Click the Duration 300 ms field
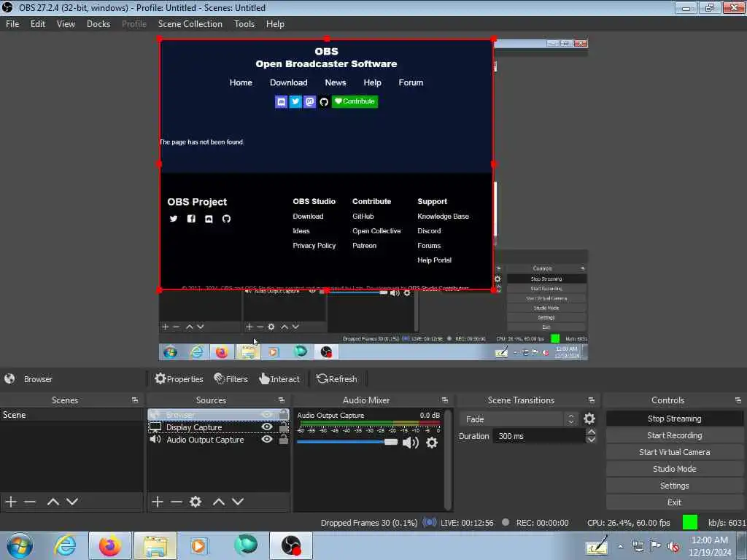747x560 pixels. [540, 436]
